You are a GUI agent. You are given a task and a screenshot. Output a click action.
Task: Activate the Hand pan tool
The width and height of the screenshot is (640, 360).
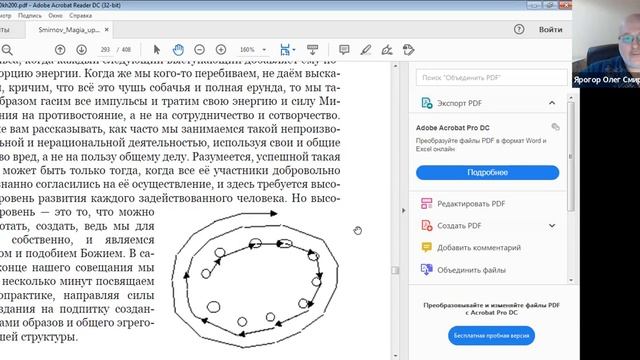coord(178,50)
